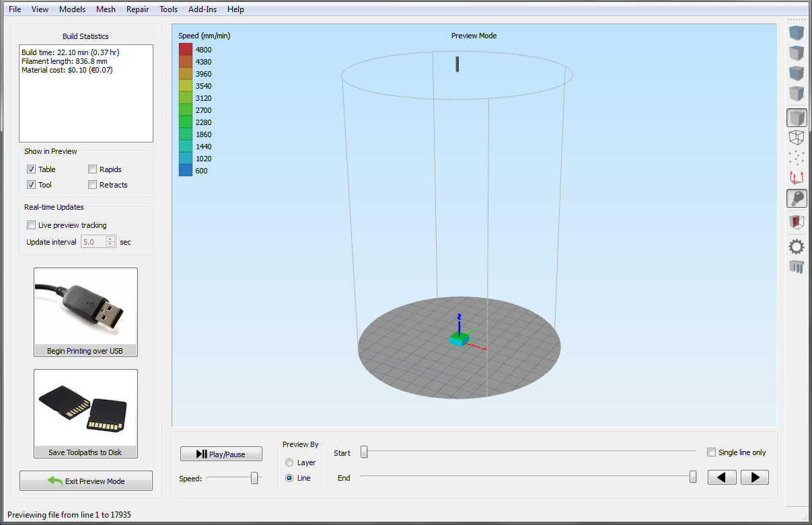This screenshot has height=525, width=812.
Task: Click the playback Speed slider handle
Action: click(254, 478)
